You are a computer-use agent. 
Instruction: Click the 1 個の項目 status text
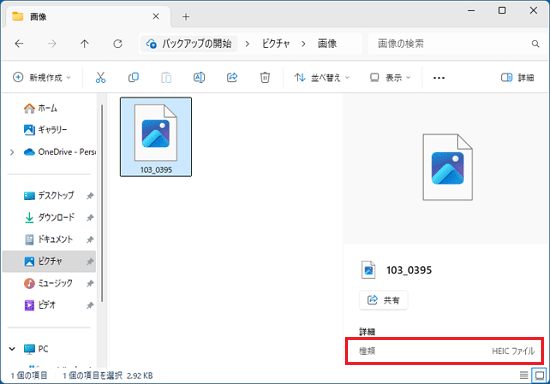click(29, 376)
